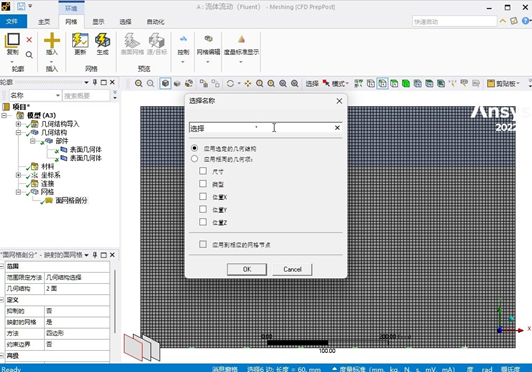Click the pan arrows toolbar icon
Screen dimensions: 532x372
[x=248, y=83]
